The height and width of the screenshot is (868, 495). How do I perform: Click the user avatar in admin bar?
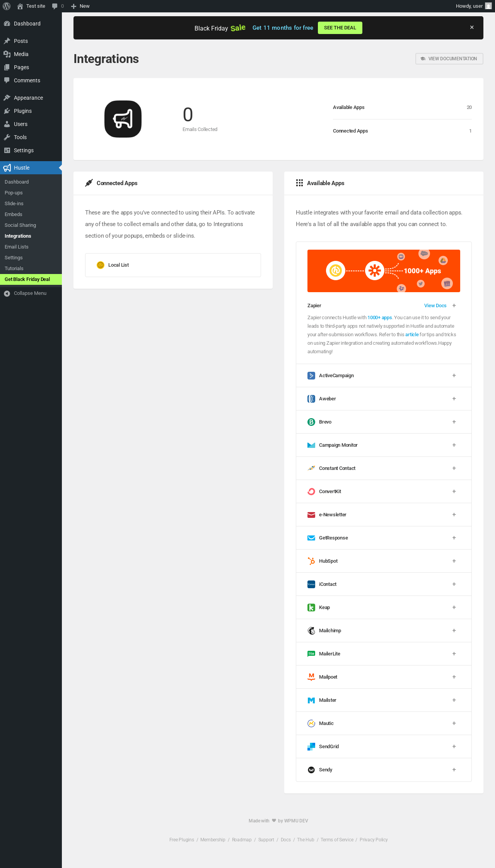(x=488, y=6)
